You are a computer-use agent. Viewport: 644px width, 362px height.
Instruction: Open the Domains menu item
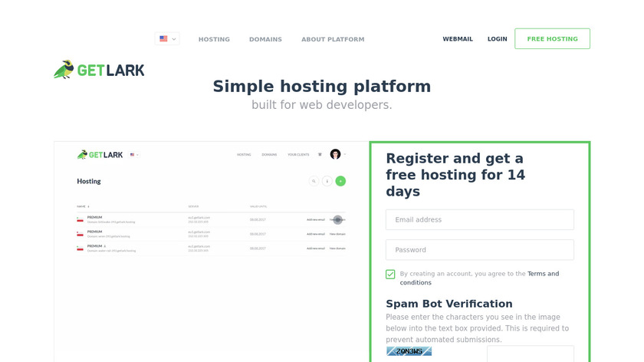pyautogui.click(x=265, y=39)
